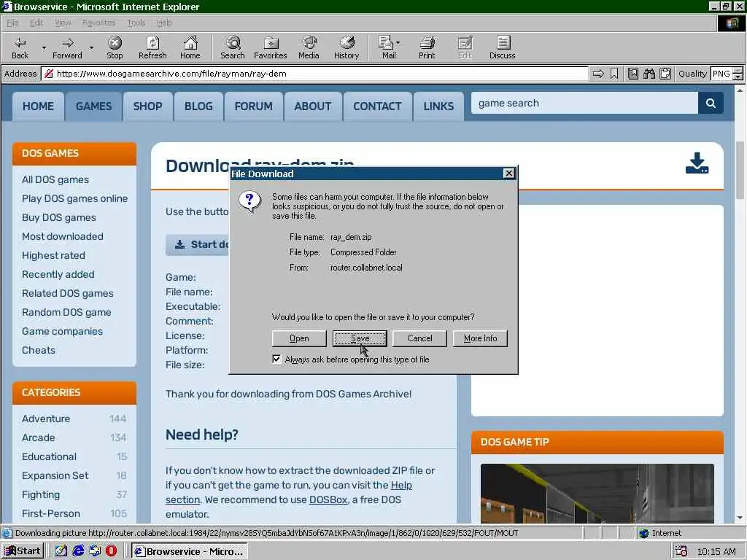The image size is (747, 560).
Task: Click the Stop loading button
Action: (115, 47)
